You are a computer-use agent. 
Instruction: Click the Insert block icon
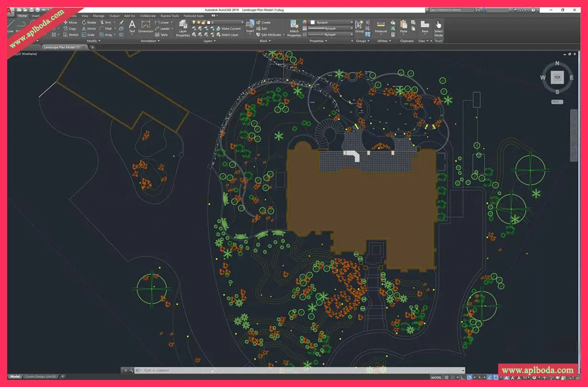[250, 25]
